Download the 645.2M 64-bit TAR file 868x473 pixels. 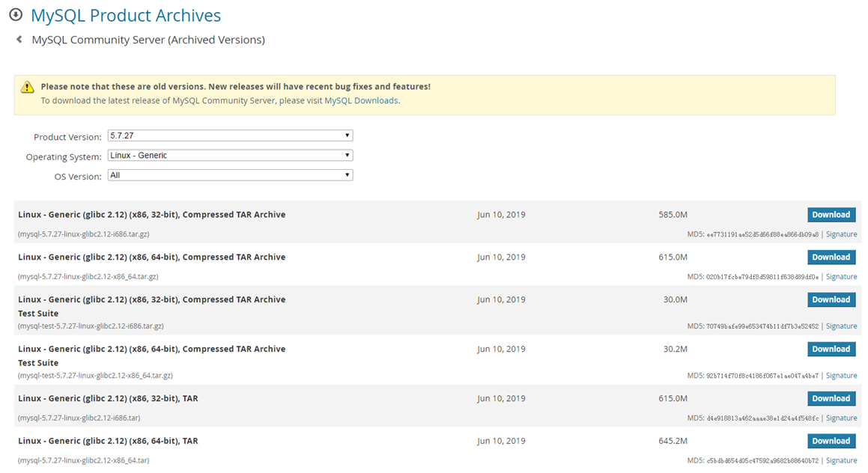(x=831, y=441)
